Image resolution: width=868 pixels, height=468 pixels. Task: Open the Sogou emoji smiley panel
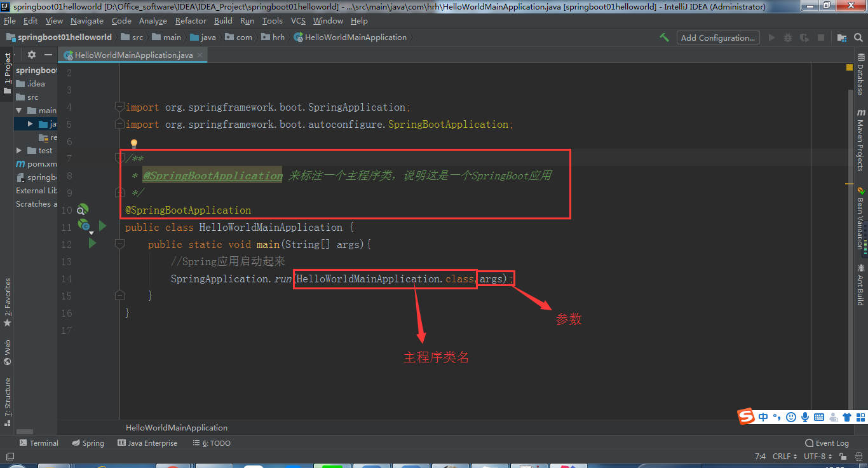[791, 417]
